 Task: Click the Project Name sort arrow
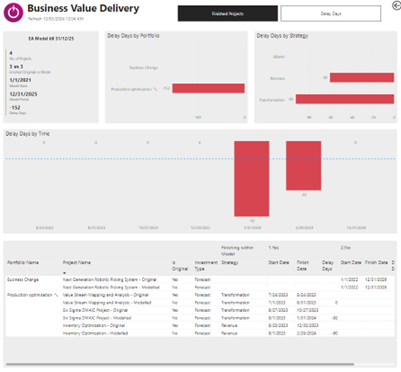tap(64, 273)
